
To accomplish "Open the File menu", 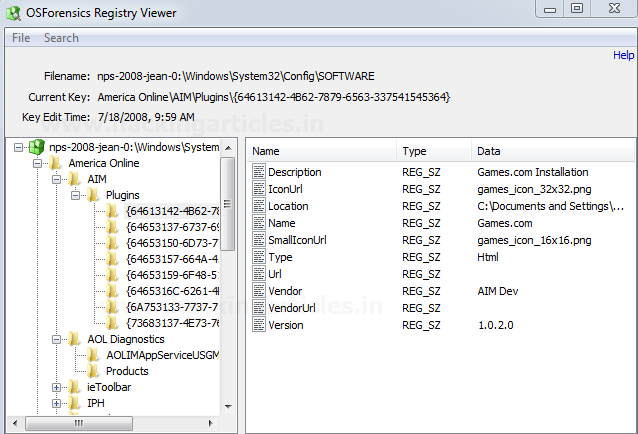I will pyautogui.click(x=21, y=38).
